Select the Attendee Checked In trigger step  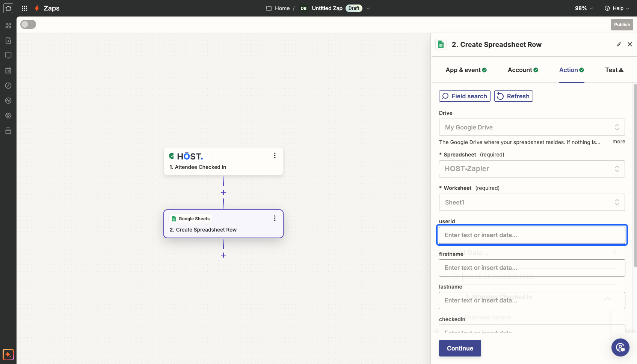[x=223, y=161]
